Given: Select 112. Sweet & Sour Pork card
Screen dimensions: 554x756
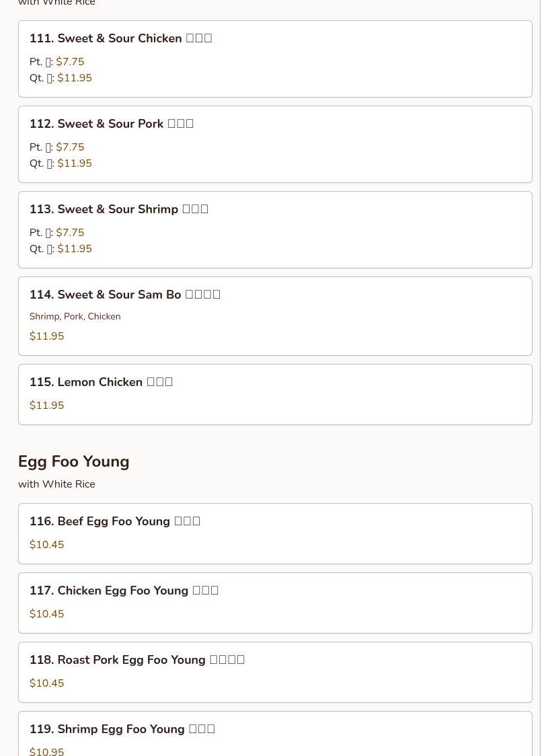Looking at the screenshot, I should coord(275,144).
